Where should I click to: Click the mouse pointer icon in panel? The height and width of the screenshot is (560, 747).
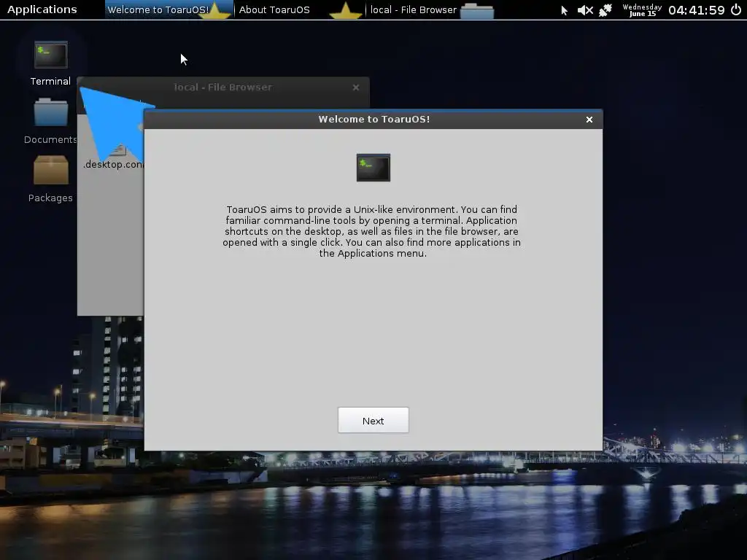(x=564, y=10)
